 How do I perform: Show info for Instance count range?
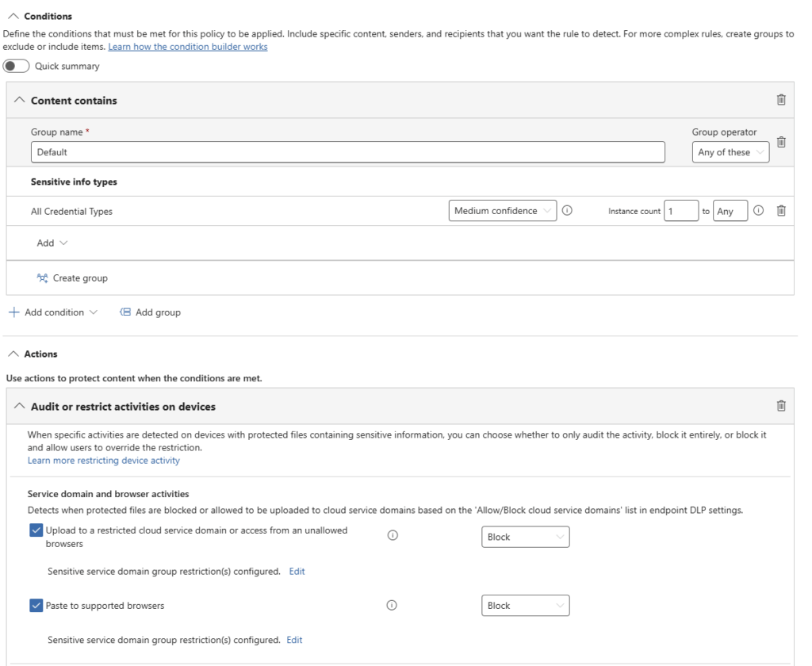(x=758, y=210)
